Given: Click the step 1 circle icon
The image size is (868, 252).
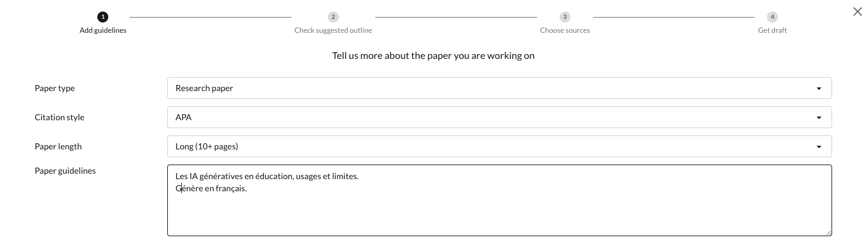Looking at the screenshot, I should pyautogui.click(x=103, y=17).
